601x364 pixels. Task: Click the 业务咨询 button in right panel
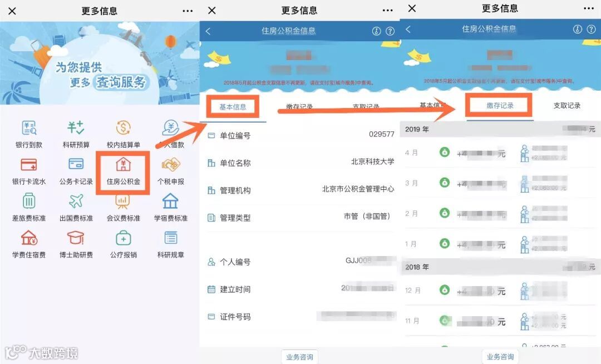coord(500,357)
